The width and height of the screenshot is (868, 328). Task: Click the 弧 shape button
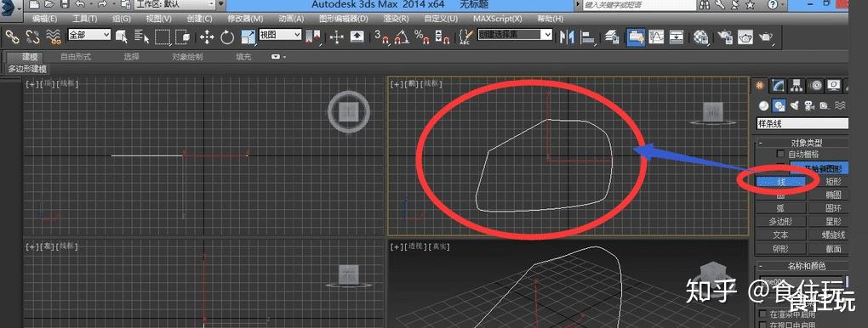pyautogui.click(x=780, y=208)
